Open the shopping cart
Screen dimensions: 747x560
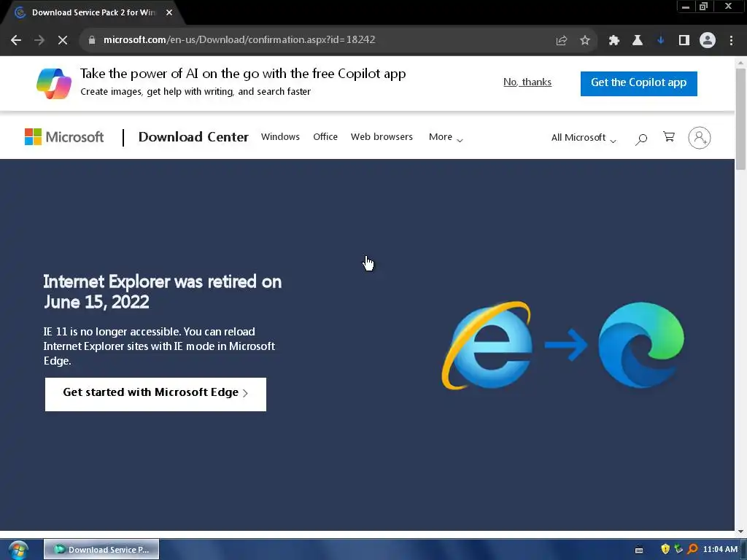669,137
